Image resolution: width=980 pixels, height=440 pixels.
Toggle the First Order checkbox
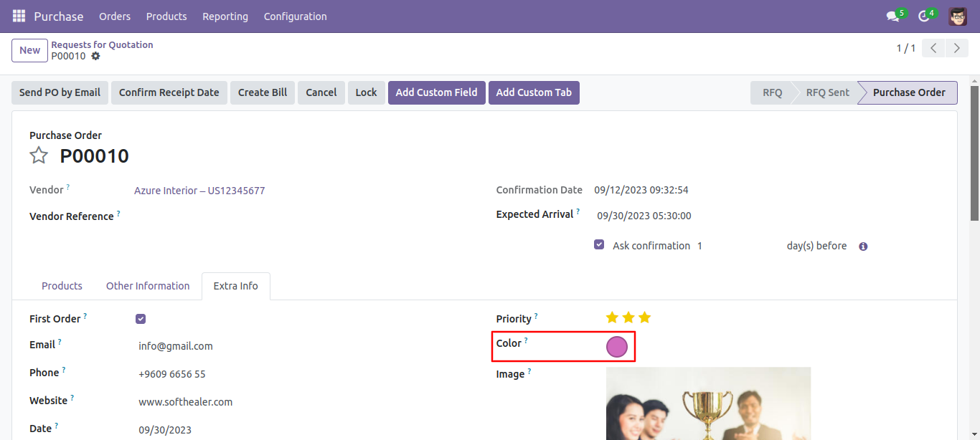click(141, 319)
